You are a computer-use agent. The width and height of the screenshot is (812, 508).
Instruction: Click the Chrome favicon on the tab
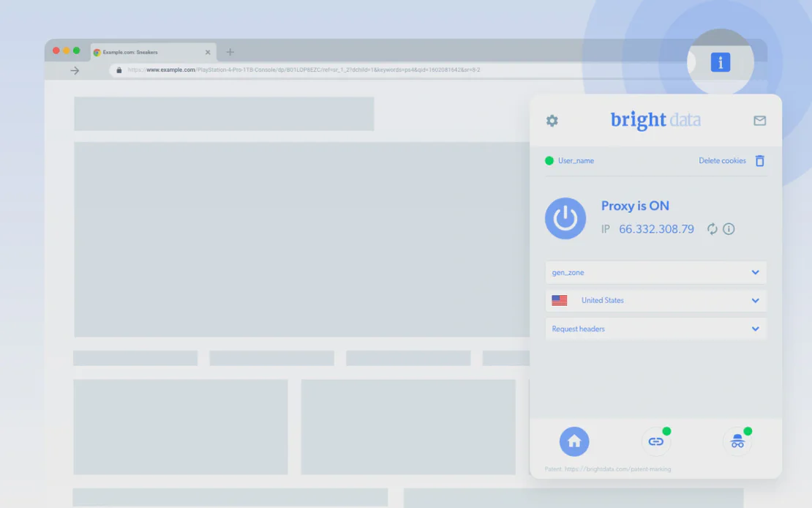click(x=97, y=53)
